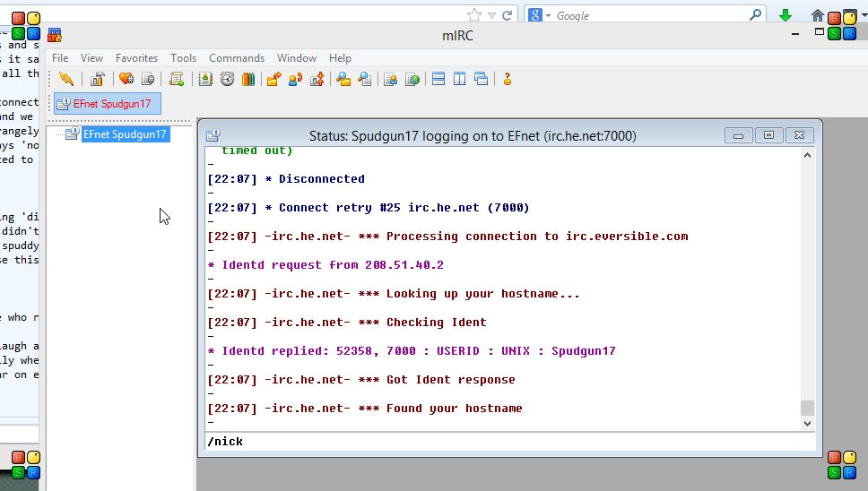868x491 pixels.
Task: Click the 'Looking up your hostname...' line
Action: (394, 293)
